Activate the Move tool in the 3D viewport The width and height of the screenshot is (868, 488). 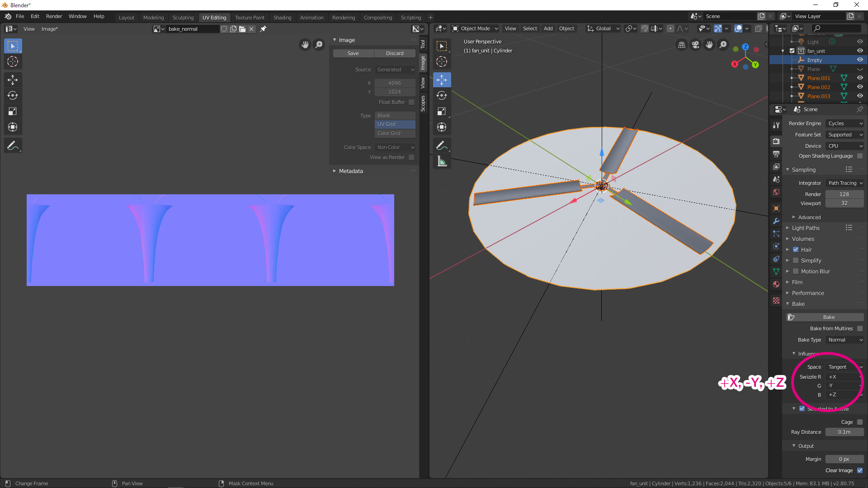(x=442, y=80)
